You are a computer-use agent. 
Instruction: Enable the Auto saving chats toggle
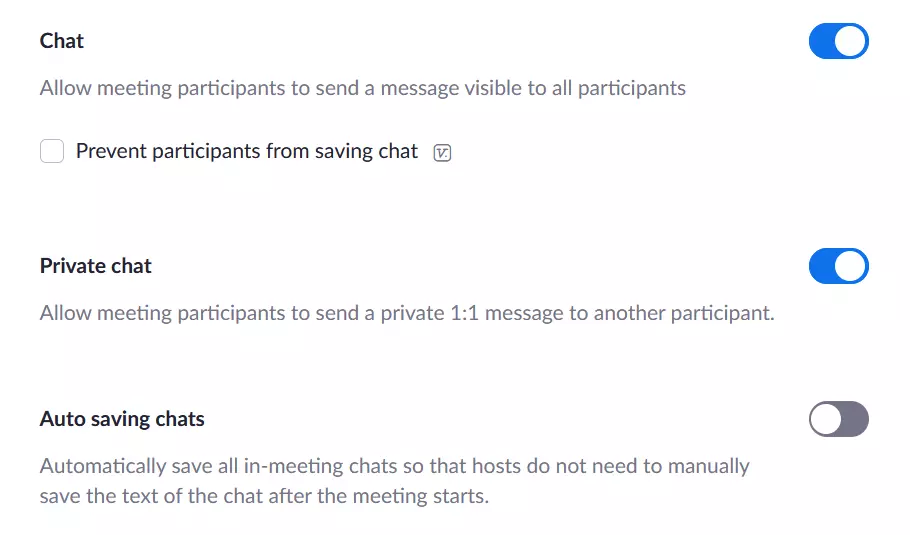coord(838,419)
